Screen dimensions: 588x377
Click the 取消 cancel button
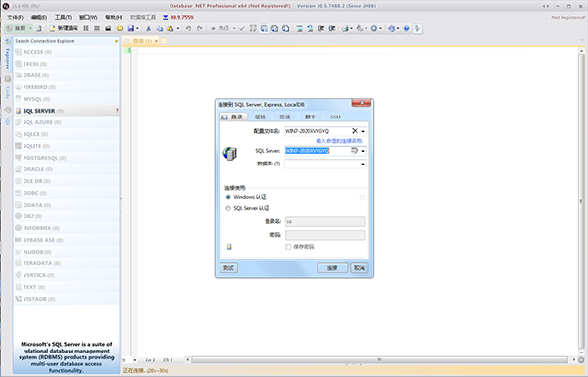[x=360, y=268]
